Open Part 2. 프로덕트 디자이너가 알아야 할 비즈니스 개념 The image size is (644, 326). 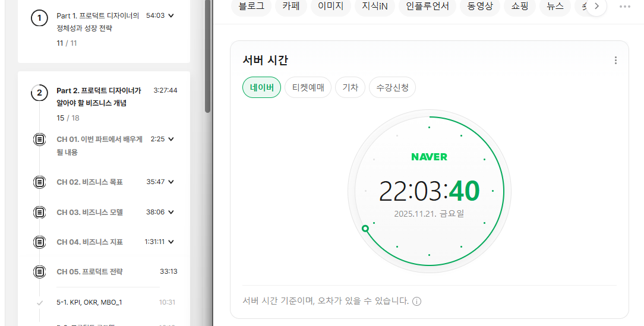pos(99,96)
